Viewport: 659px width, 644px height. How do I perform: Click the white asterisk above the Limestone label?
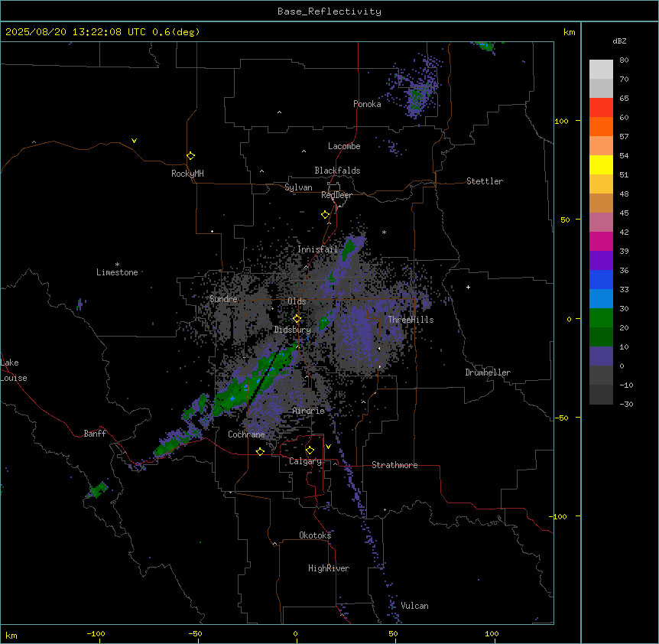tap(117, 265)
